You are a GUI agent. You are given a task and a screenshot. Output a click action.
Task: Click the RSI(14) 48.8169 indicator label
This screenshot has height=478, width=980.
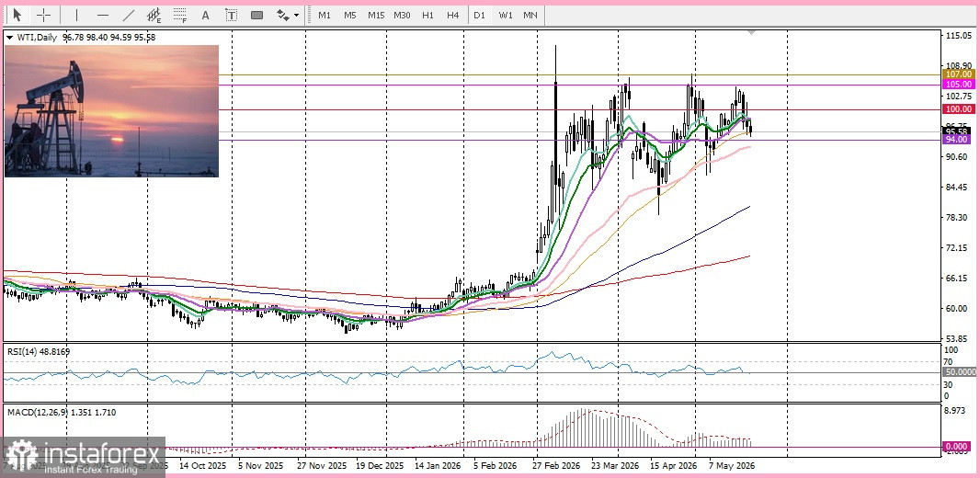coord(38,352)
